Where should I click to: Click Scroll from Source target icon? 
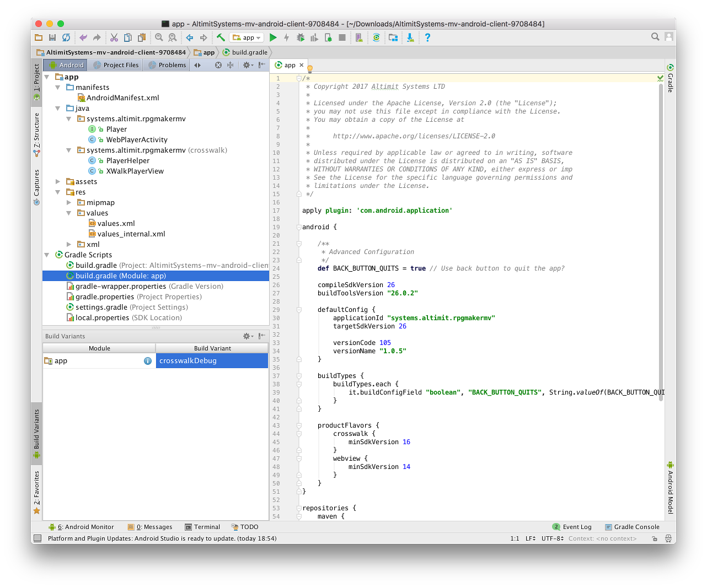tap(218, 65)
